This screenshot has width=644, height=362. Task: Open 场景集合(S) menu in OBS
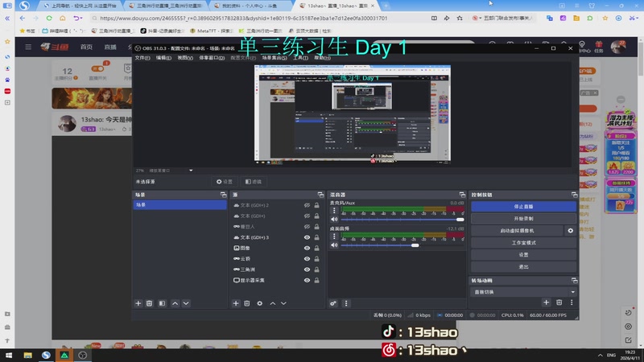pyautogui.click(x=275, y=58)
